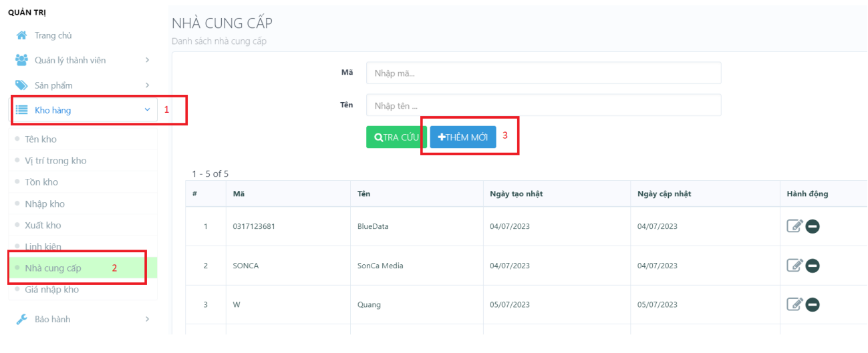868x353 pixels.
Task: Click the Kho hàng list icon
Action: tap(21, 110)
